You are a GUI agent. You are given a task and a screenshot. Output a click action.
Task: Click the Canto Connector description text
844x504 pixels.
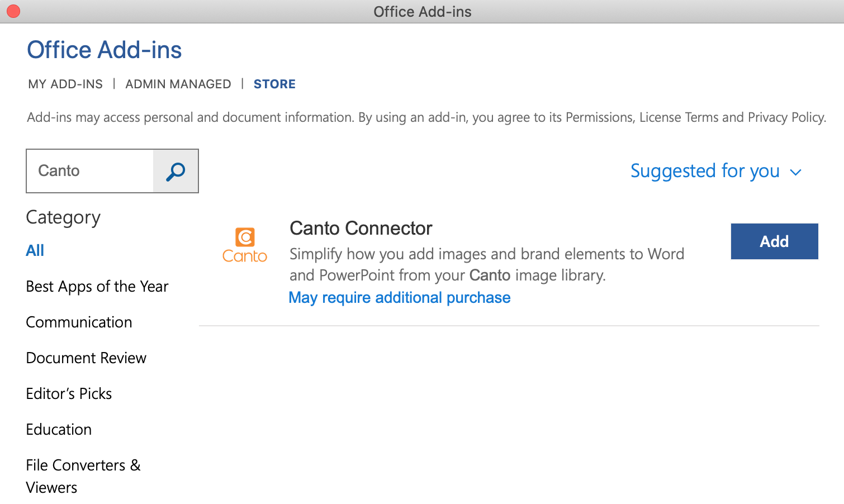click(486, 264)
